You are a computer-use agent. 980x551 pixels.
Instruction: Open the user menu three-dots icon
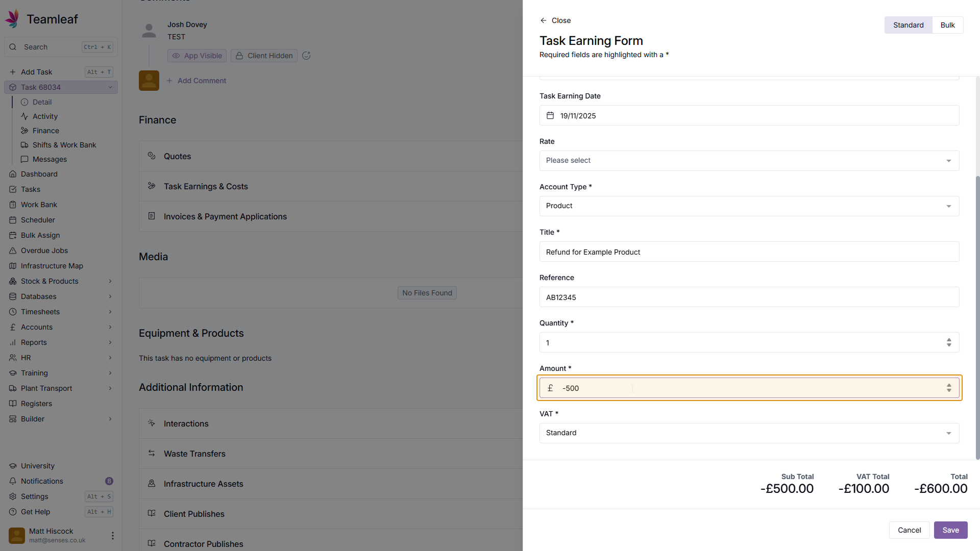point(112,535)
